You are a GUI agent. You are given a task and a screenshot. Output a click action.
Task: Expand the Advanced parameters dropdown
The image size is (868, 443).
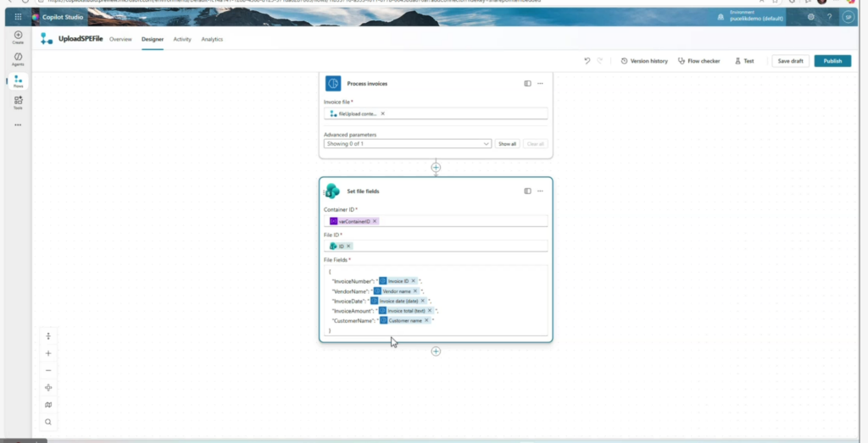pyautogui.click(x=486, y=144)
